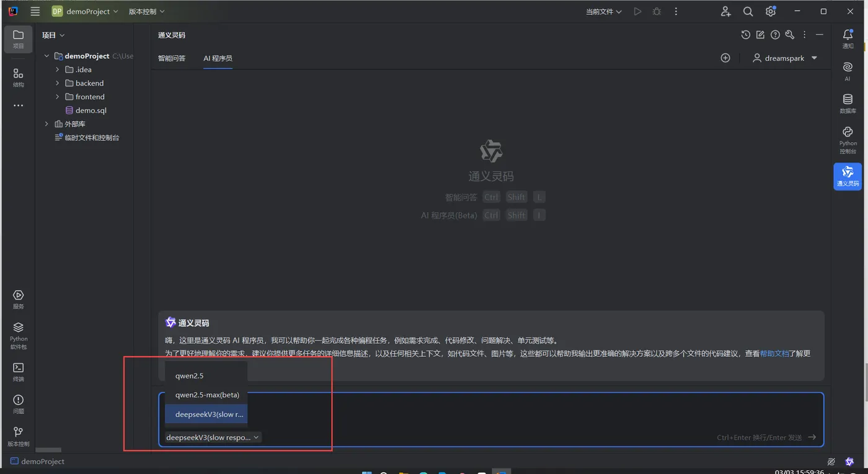
Task: Expand the backend folder
Action: point(58,83)
